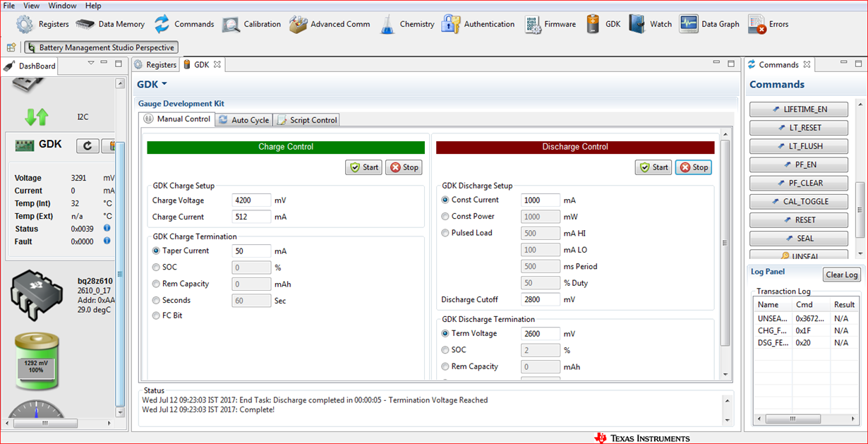Image resolution: width=868 pixels, height=444 pixels.
Task: Click the DashBoard horizontal scrollbar
Action: click(44, 424)
